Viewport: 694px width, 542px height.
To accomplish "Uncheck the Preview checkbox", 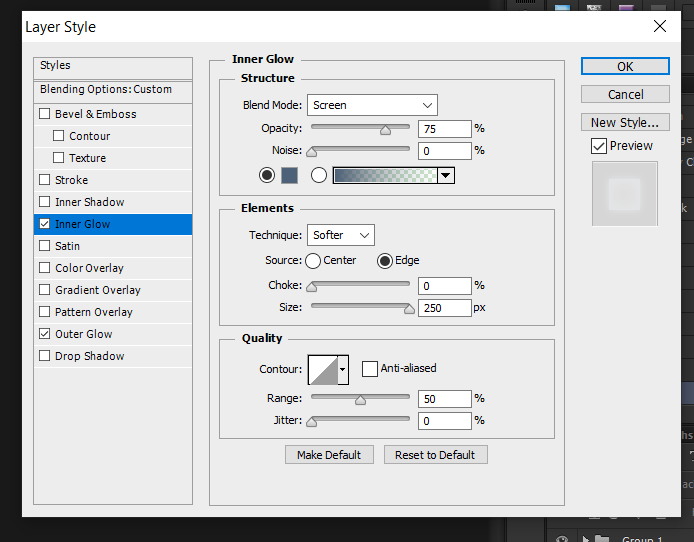I will click(598, 146).
